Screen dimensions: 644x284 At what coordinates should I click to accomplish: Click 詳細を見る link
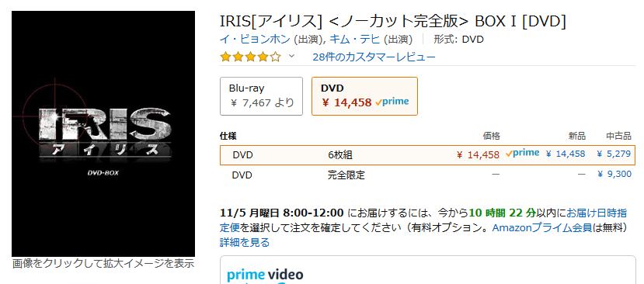[245, 243]
